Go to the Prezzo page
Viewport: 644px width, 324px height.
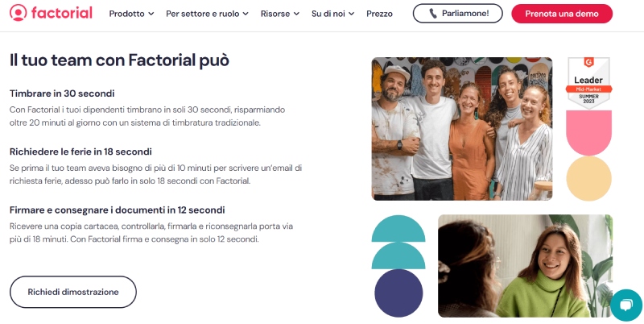379,14
